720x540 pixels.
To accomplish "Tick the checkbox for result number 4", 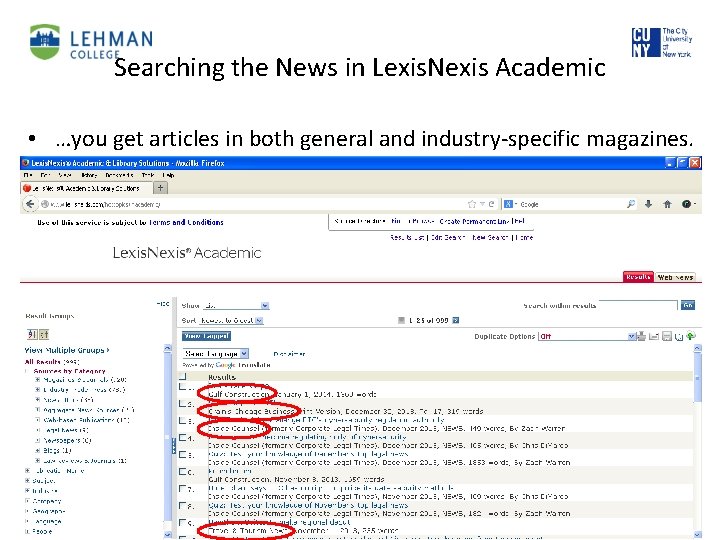I will coord(183,437).
